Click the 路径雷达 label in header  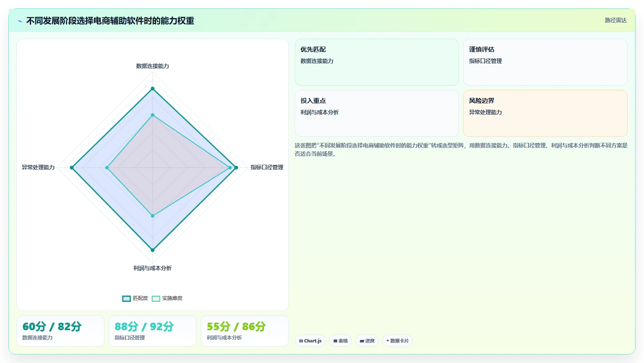coord(615,20)
